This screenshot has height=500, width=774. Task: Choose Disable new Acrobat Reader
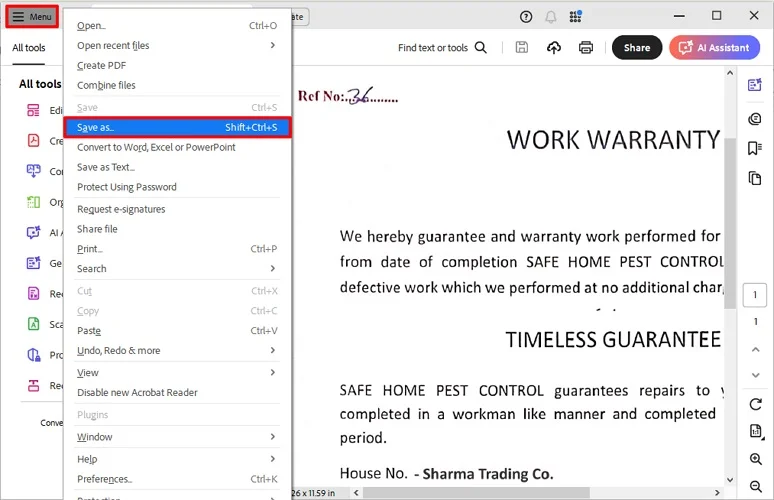click(177, 392)
